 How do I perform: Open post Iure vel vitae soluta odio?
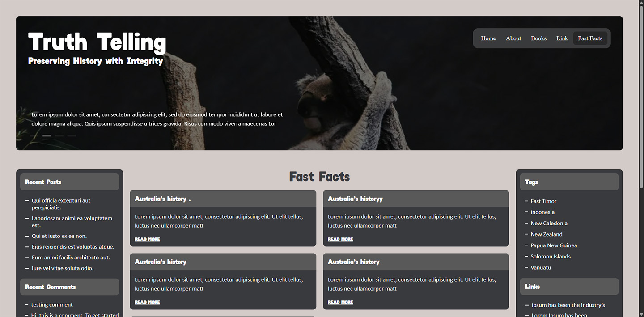point(63,268)
